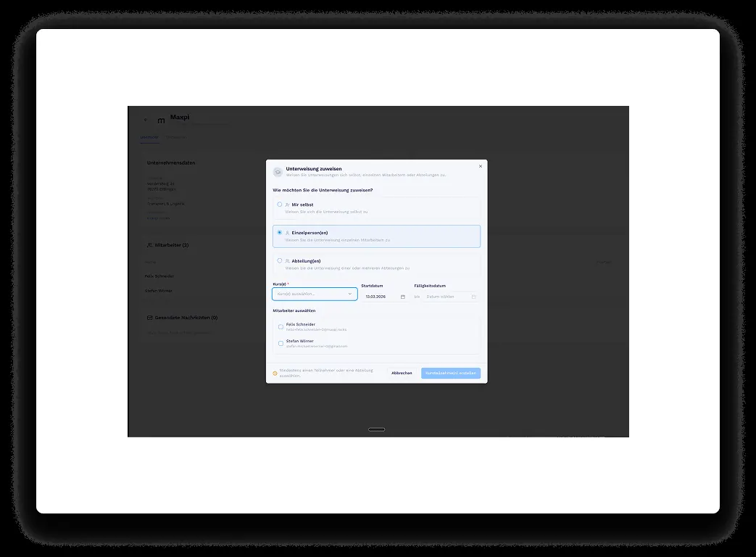Screen dimensions: 756x557
Task: Click the 'Gesendete Nachrichten (0)' heading
Action: click(x=186, y=318)
